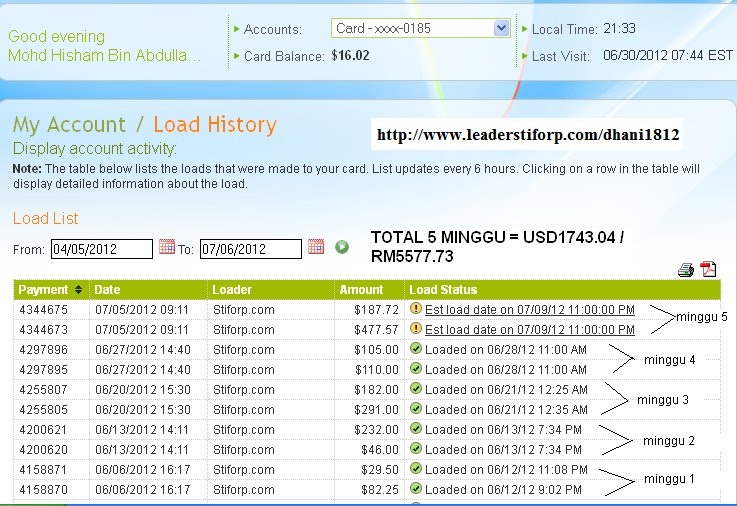This screenshot has width=737, height=506.
Task: Click warning icon for payment 4344673
Action: pos(416,328)
